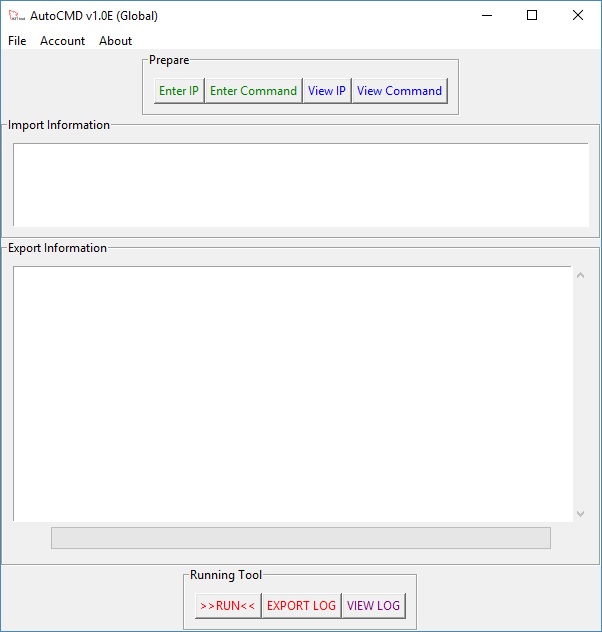Click the Enter IP button
Screen dimensions: 602x632
(179, 91)
